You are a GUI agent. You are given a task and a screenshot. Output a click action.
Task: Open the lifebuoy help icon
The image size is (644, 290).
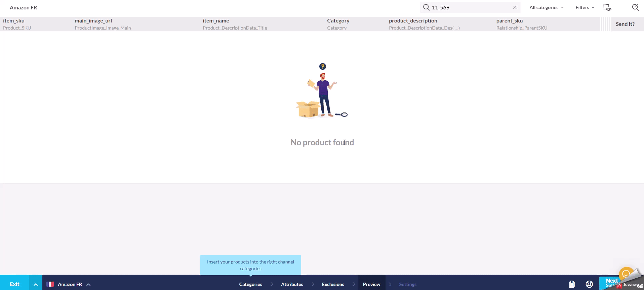pos(589,284)
